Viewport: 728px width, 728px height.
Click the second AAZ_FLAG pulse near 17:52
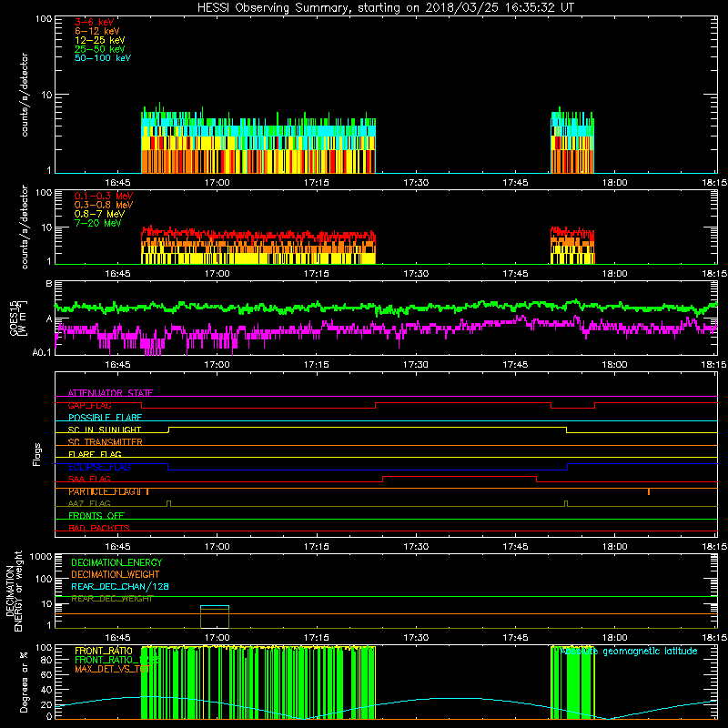coord(565,503)
